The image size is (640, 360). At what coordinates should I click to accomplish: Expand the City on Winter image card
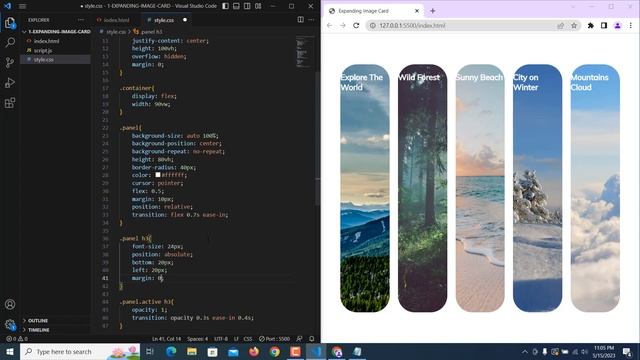pos(538,188)
